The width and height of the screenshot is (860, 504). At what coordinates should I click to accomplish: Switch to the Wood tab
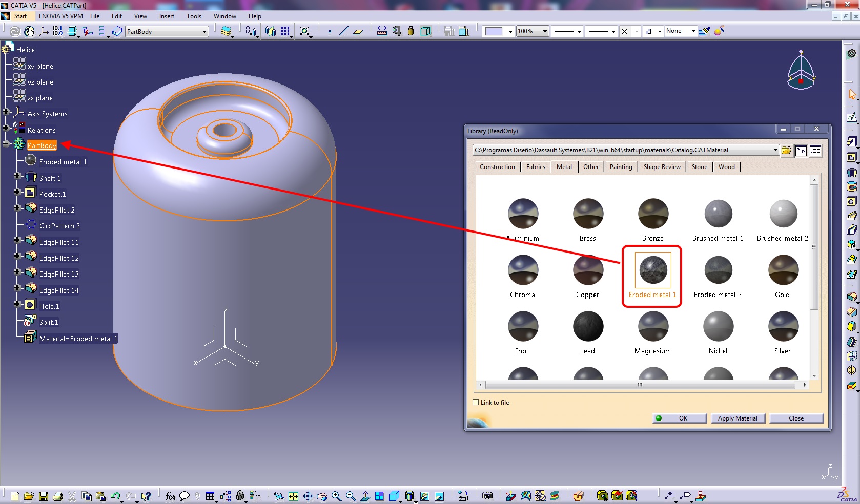[726, 167]
